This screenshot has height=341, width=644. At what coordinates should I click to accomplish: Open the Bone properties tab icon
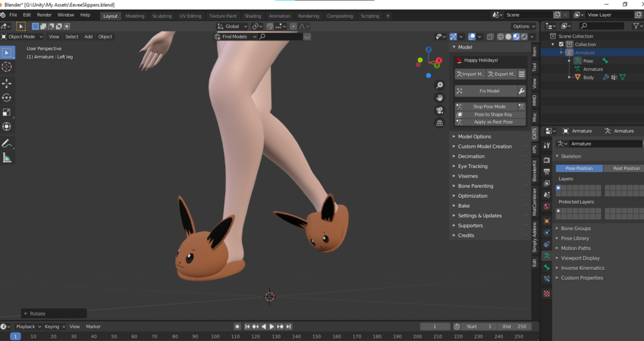(x=547, y=267)
